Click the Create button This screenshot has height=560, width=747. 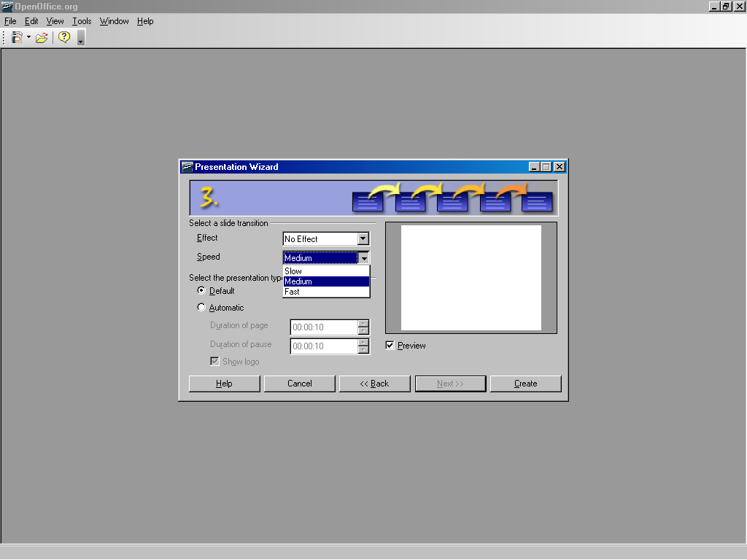[525, 384]
